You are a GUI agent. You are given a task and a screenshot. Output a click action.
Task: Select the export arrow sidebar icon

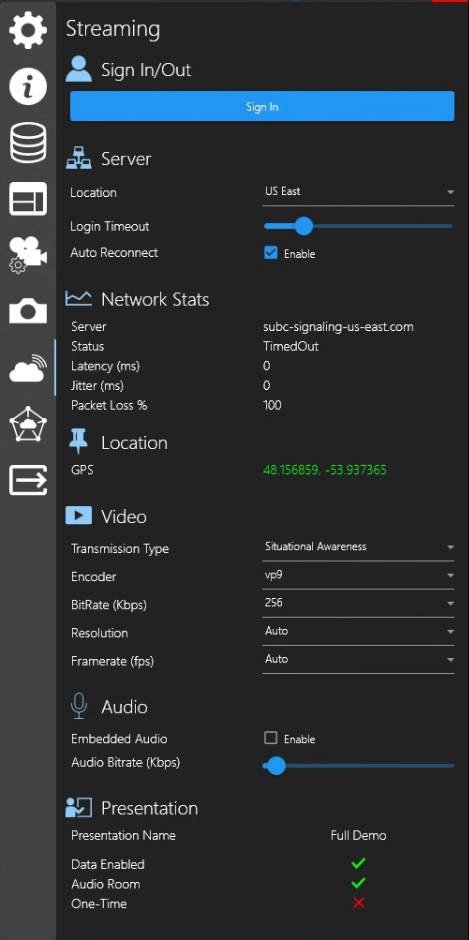28,481
